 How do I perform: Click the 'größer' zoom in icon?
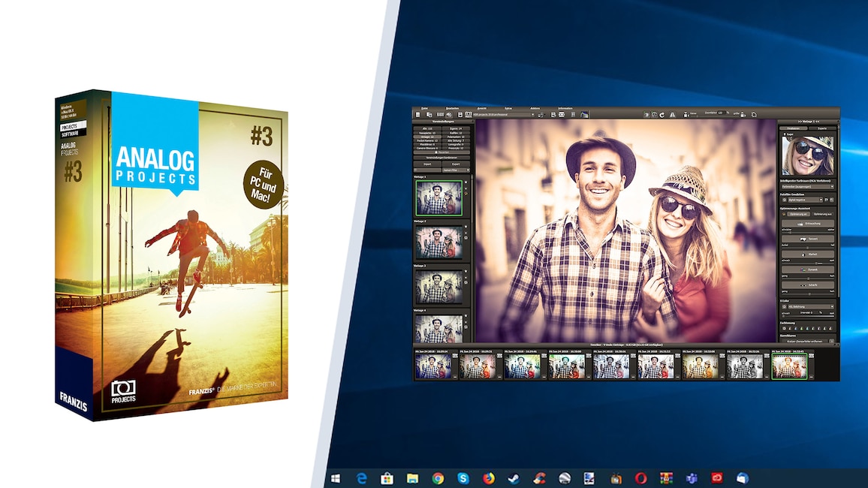pos(743,115)
